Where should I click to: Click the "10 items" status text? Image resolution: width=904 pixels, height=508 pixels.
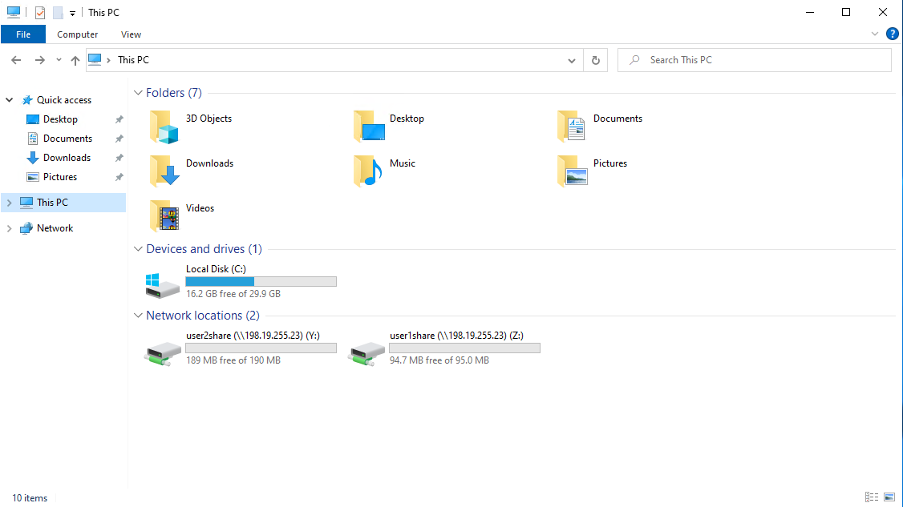pyautogui.click(x=29, y=498)
